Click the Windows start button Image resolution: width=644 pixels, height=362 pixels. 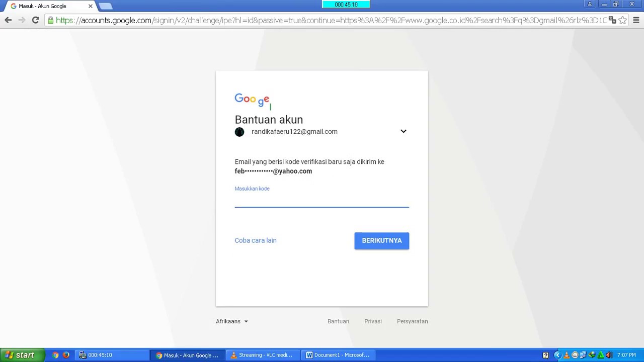22,355
